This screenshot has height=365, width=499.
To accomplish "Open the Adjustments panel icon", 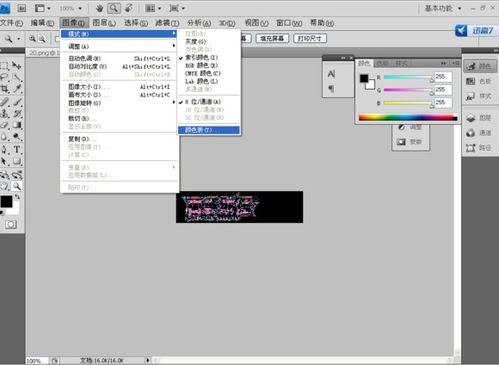I will [x=410, y=127].
